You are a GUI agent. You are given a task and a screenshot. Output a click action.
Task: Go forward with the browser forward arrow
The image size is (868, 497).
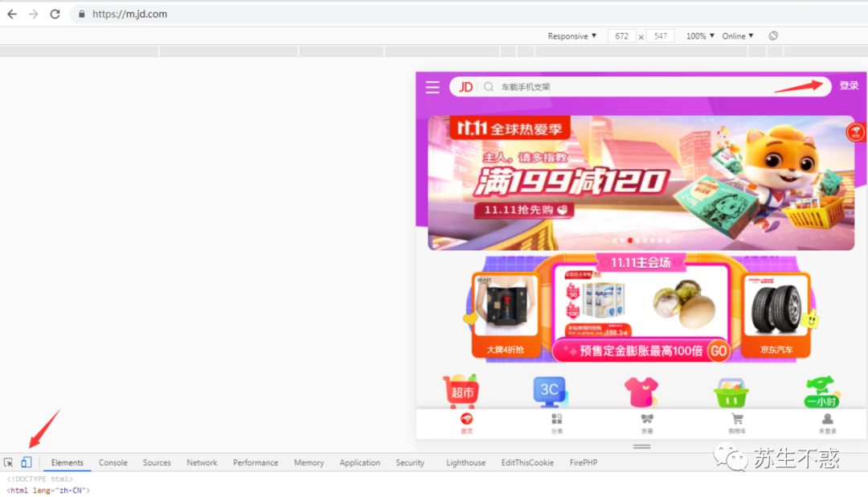point(34,14)
